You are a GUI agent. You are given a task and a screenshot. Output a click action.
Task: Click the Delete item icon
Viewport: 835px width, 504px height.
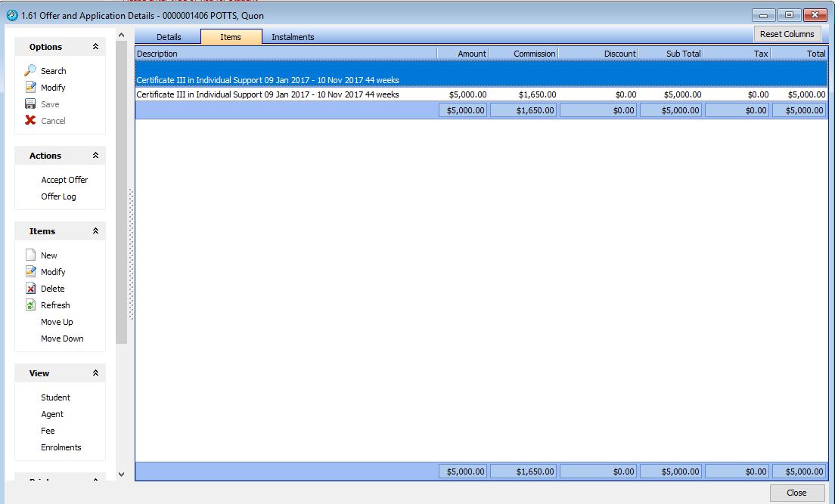point(30,289)
